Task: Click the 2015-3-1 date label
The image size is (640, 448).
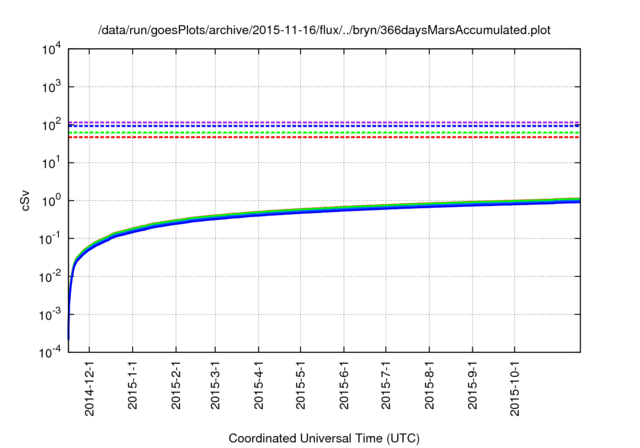Action: tap(215, 385)
